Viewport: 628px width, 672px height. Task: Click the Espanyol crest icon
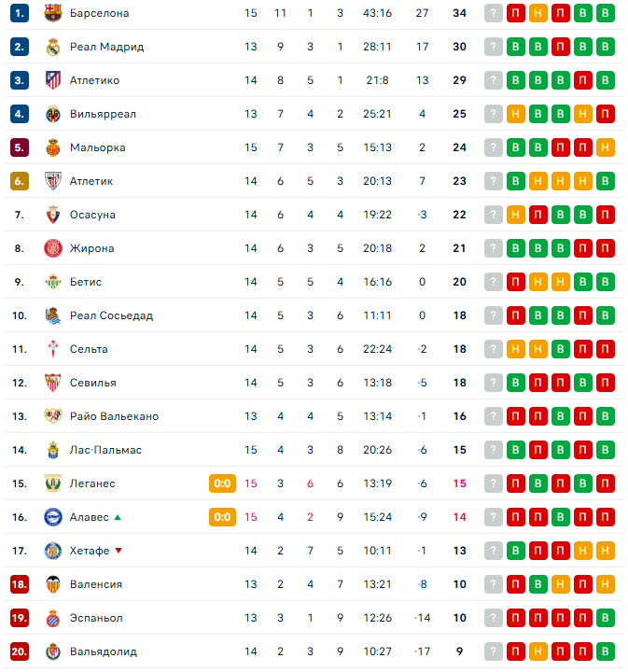click(x=52, y=618)
